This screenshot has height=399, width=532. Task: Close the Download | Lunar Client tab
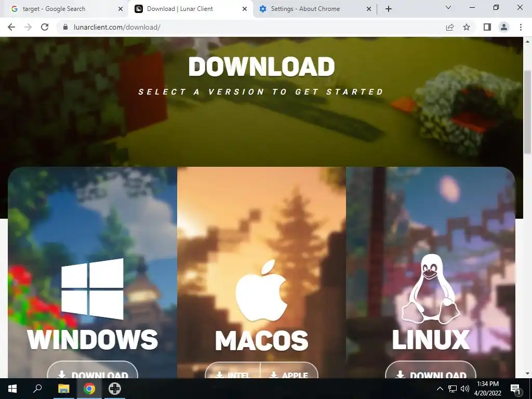point(245,9)
